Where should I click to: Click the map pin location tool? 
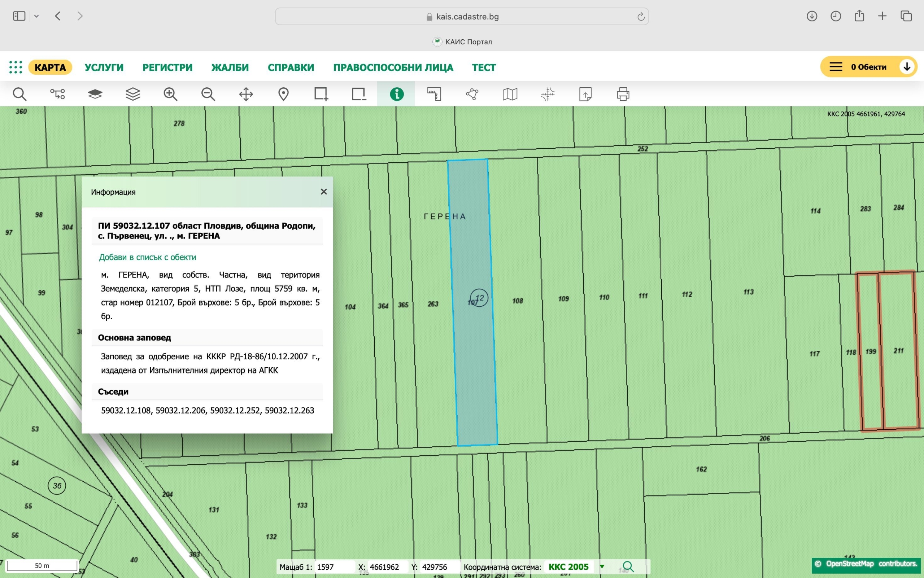tap(283, 94)
